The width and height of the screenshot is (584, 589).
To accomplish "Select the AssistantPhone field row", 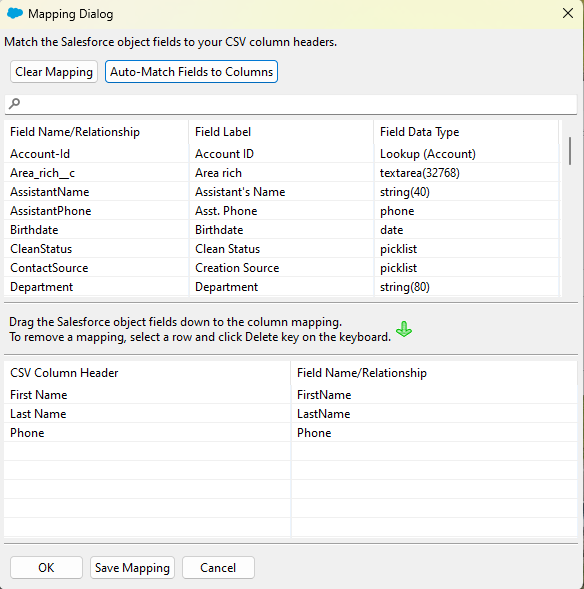I will [x=281, y=211].
